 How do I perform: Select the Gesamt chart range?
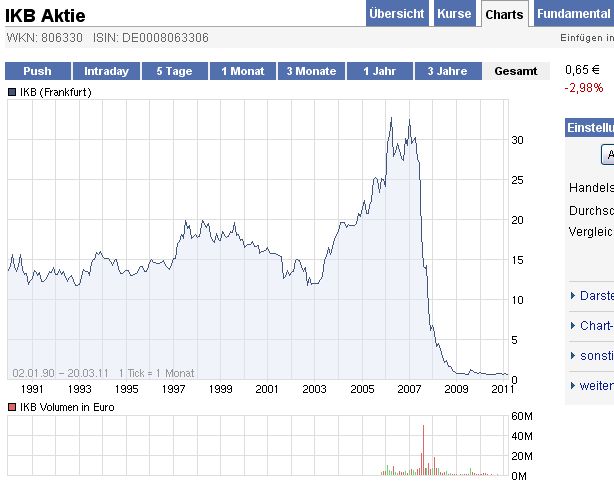516,71
